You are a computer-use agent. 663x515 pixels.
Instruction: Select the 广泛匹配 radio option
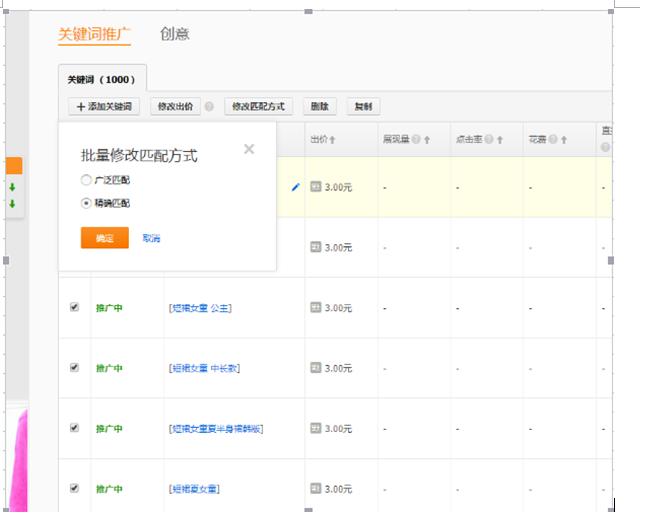86,180
